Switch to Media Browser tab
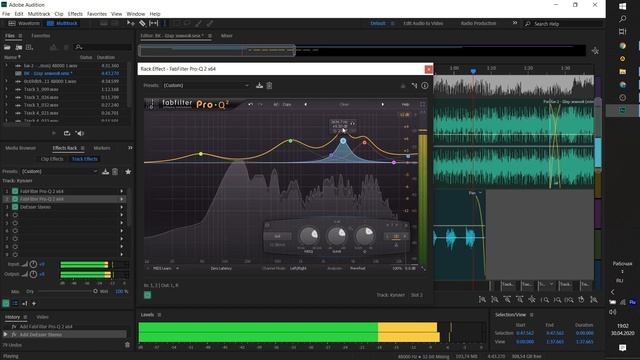640x360 pixels. click(21, 148)
